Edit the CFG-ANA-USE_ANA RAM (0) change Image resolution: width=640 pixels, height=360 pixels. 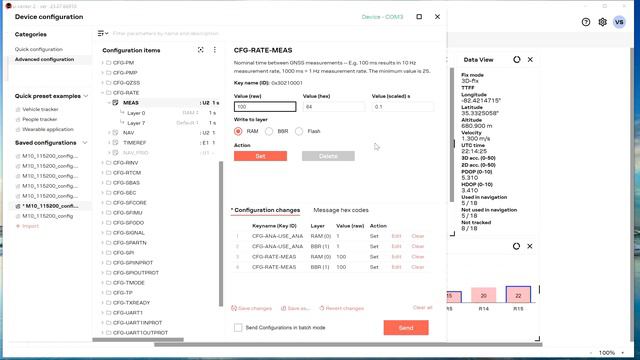(x=396, y=236)
